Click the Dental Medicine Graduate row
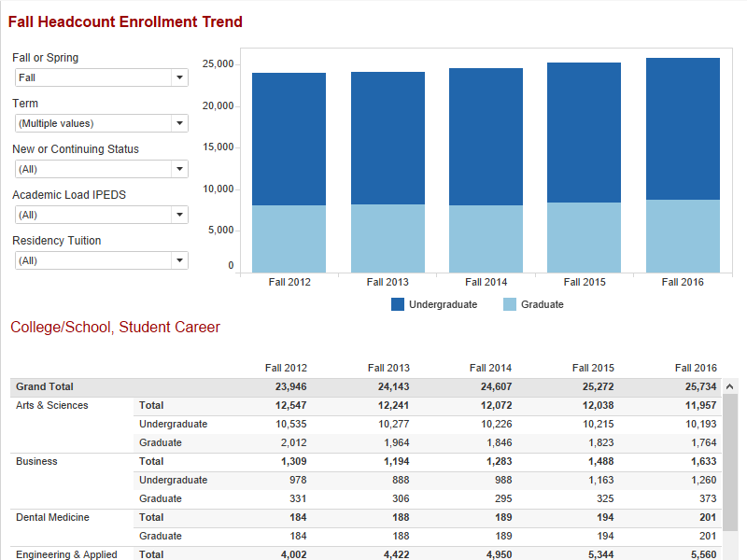Screen dimensions: 747x560 [x=161, y=536]
